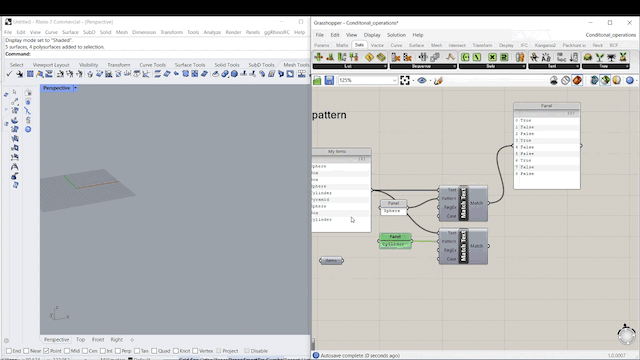Expand the Sets group panel bar

tap(492, 66)
